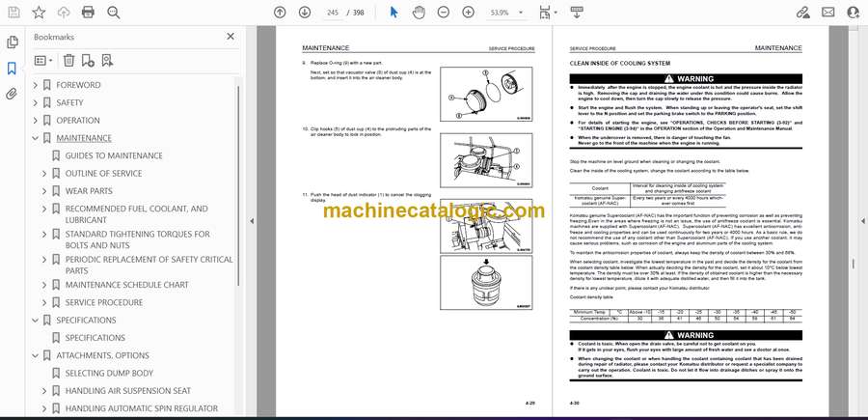Open the page thumbnails panel
The height and width of the screenshot is (420, 868).
point(13,42)
